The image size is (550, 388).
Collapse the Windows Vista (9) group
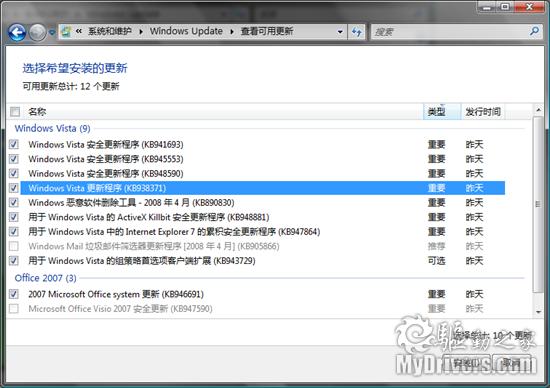pos(52,128)
